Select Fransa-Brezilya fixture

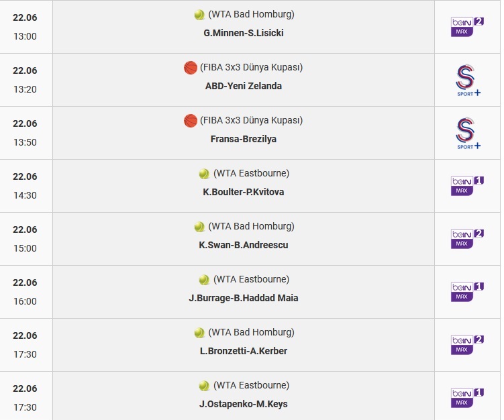tap(244, 139)
